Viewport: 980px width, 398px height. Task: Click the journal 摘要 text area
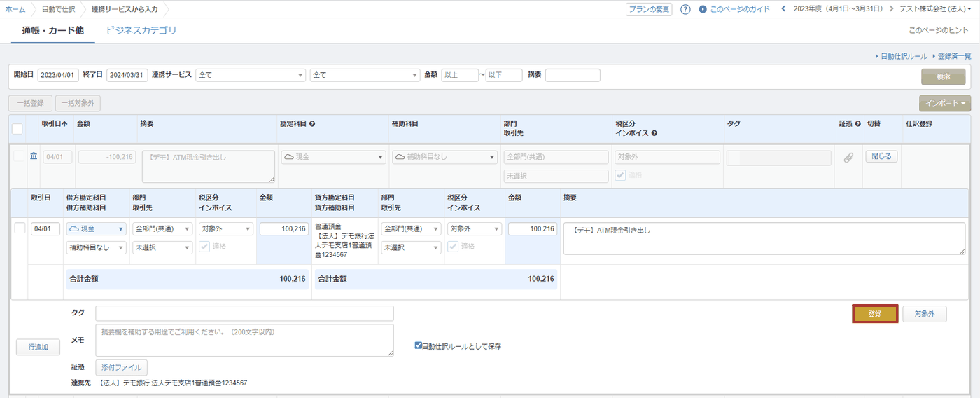[764, 238]
